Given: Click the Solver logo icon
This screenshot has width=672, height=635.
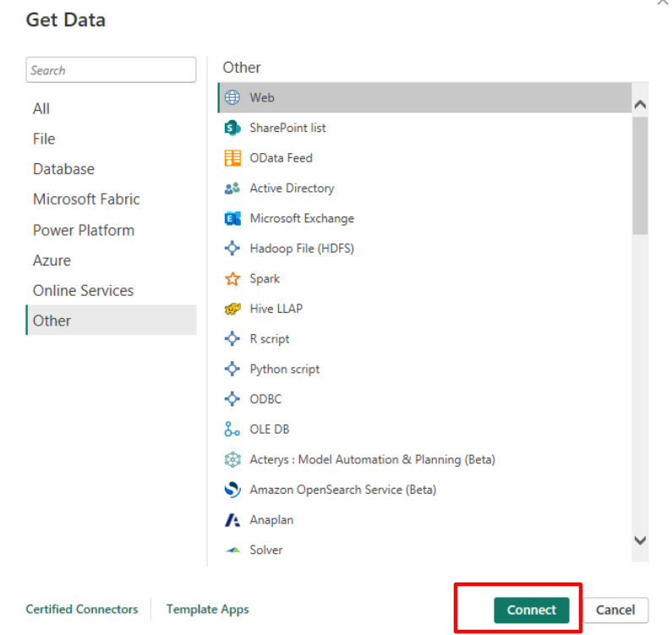Looking at the screenshot, I should pos(232,550).
